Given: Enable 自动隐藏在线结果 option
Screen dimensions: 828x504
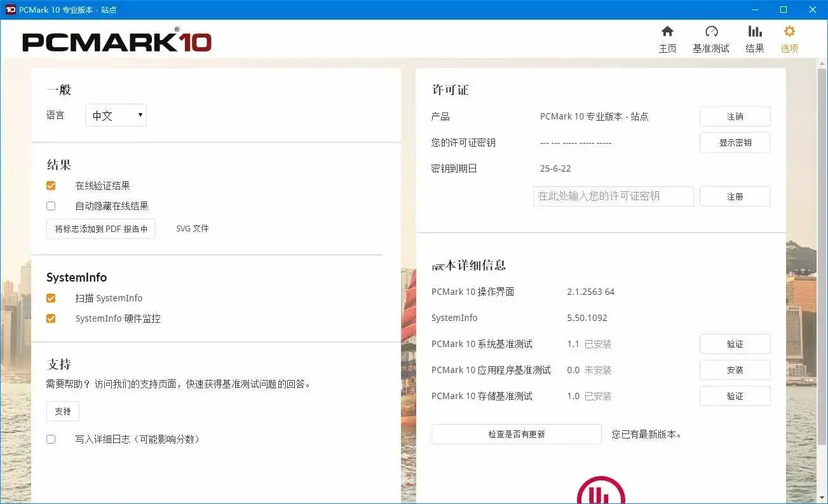Looking at the screenshot, I should pyautogui.click(x=51, y=205).
